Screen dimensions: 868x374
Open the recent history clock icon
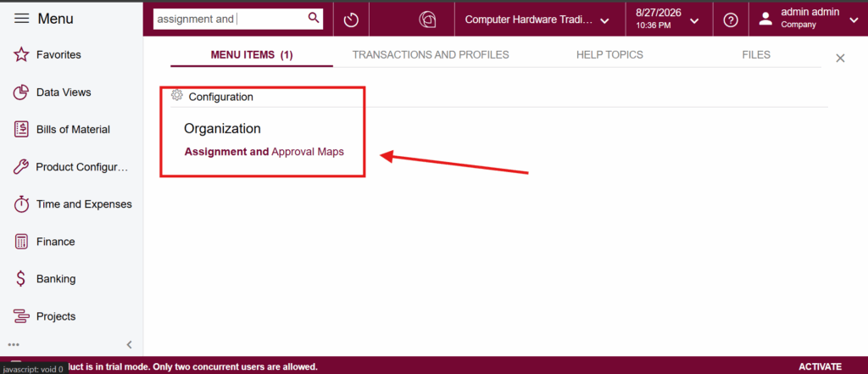(x=351, y=20)
